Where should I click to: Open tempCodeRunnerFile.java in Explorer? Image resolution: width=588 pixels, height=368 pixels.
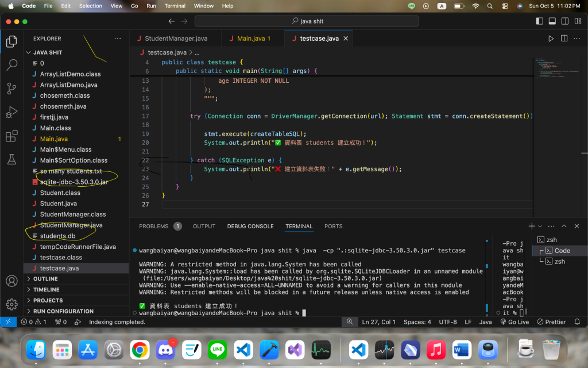click(x=78, y=247)
